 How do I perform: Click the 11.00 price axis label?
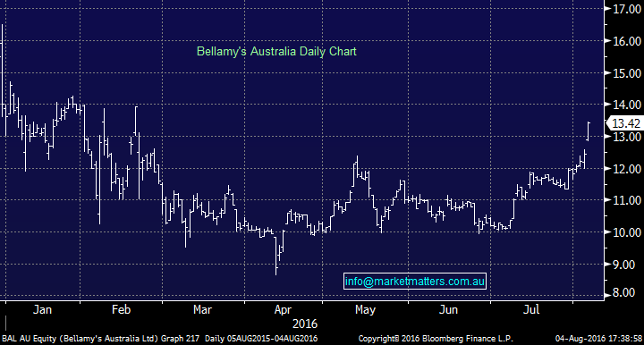click(627, 200)
